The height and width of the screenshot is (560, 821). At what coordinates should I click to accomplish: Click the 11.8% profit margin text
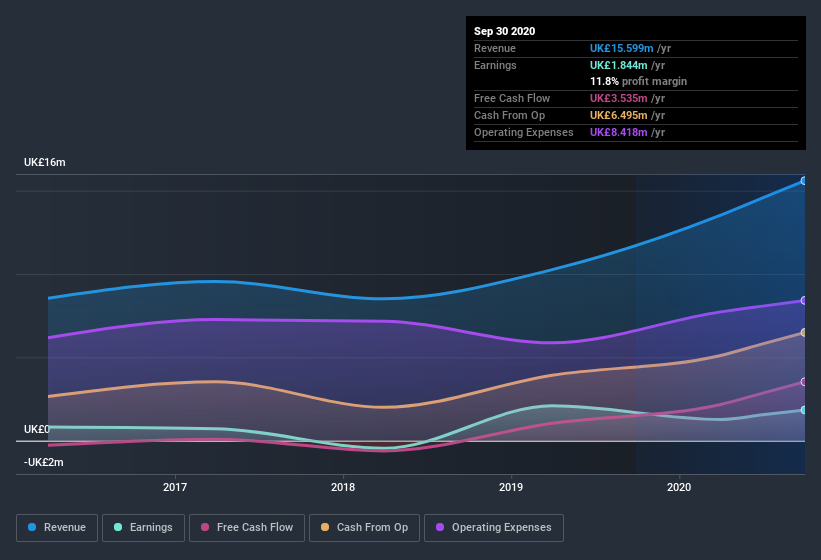(x=638, y=81)
